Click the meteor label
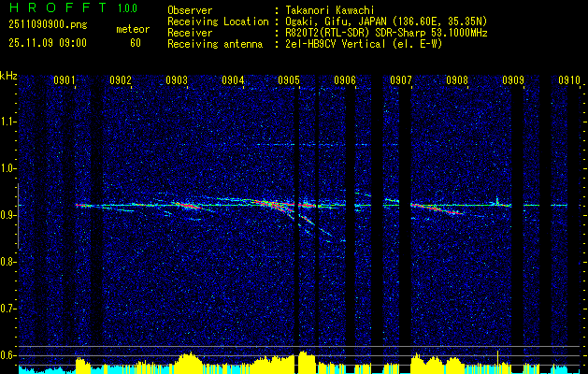 (133, 30)
